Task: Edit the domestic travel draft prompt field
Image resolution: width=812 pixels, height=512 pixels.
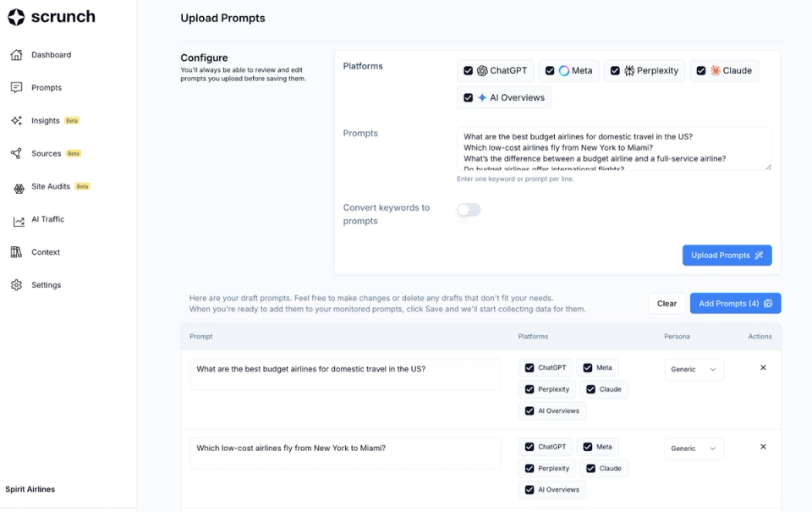Action: click(x=345, y=374)
